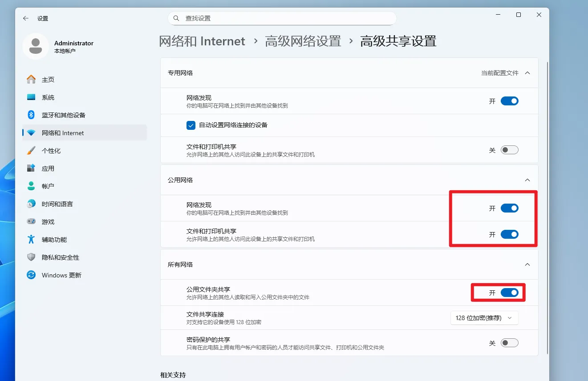This screenshot has height=381, width=588.
Task: Enable 文件和打印机共享 under 专用网络
Action: (510, 150)
